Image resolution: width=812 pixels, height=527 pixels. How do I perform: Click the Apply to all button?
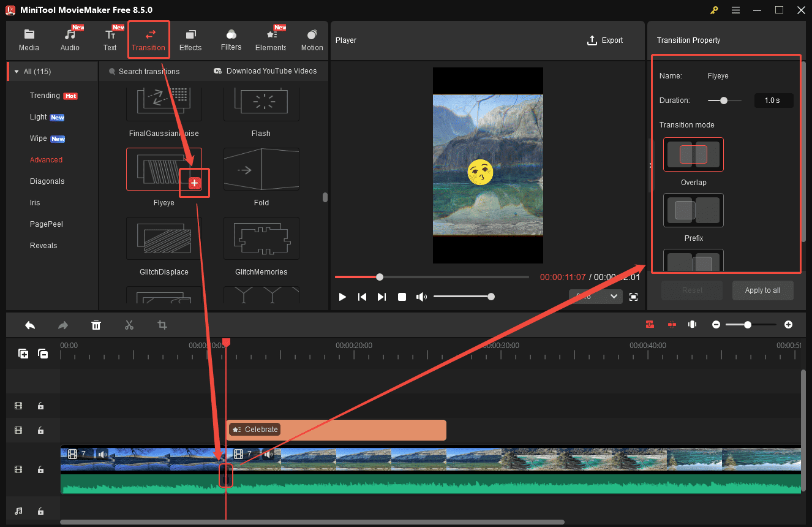coord(762,290)
